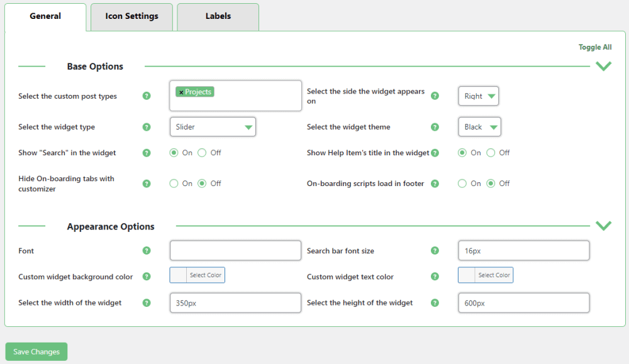Image resolution: width=629 pixels, height=364 pixels.
Task: Click help icon next to 'Select the widget type'
Action: 147,127
